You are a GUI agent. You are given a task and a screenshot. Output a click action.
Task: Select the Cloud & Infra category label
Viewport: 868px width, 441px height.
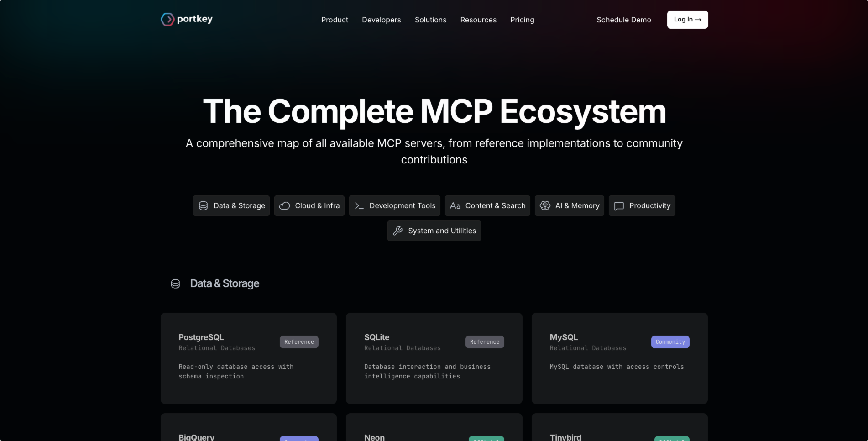(x=317, y=206)
